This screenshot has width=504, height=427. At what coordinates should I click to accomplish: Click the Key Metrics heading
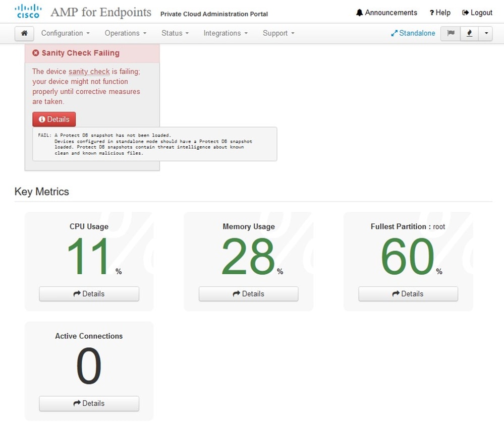coord(42,192)
